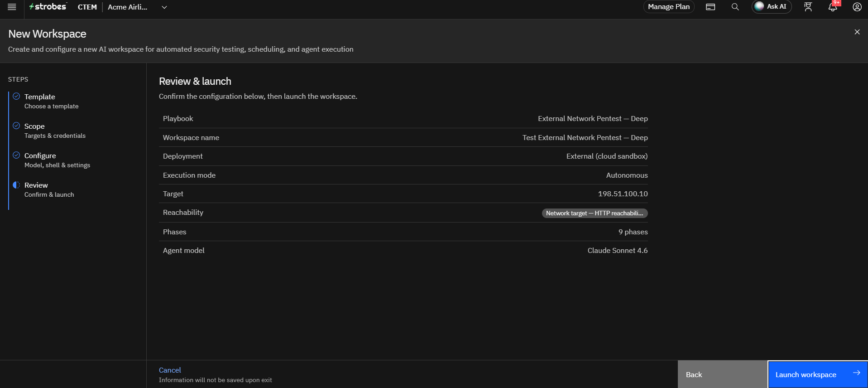The height and width of the screenshot is (388, 868).
Task: Click the Playbook row label
Action: (178, 119)
